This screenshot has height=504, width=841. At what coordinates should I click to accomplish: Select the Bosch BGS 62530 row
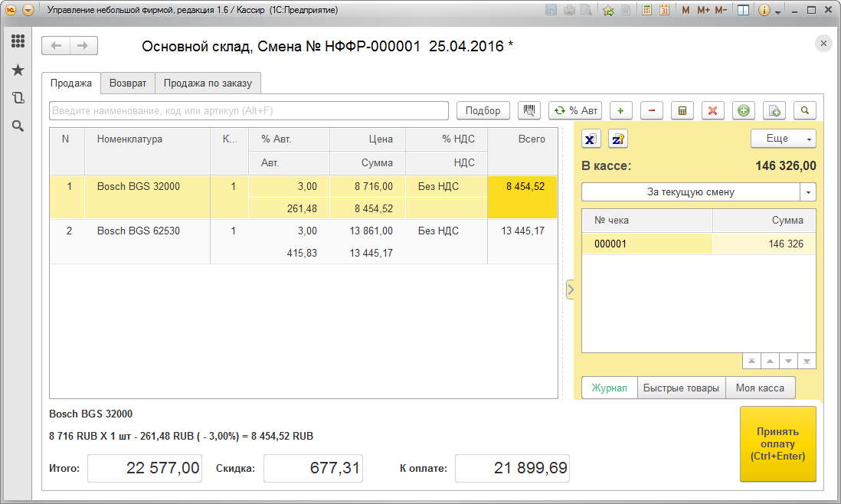[303, 242]
